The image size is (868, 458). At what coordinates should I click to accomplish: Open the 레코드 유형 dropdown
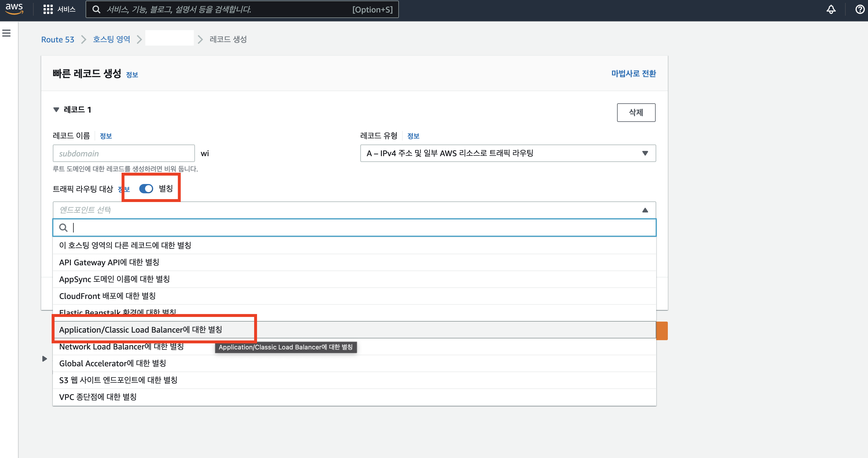pyautogui.click(x=507, y=153)
